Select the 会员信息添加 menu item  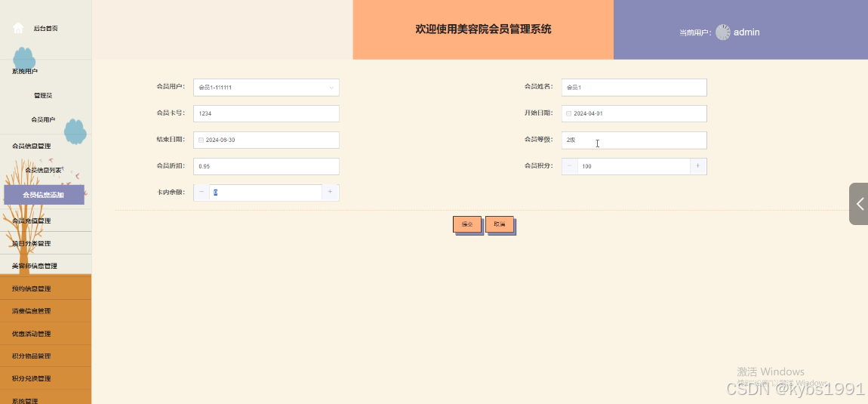[x=44, y=195]
